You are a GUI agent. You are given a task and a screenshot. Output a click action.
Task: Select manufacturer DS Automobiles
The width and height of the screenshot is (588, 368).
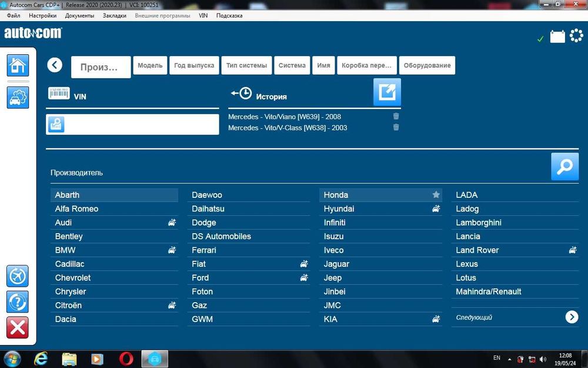click(x=249, y=236)
